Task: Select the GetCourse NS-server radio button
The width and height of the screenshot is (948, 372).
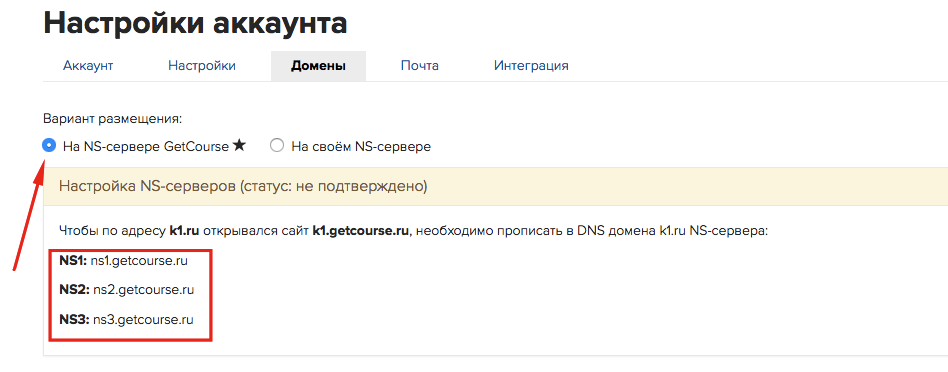Action: click(49, 146)
